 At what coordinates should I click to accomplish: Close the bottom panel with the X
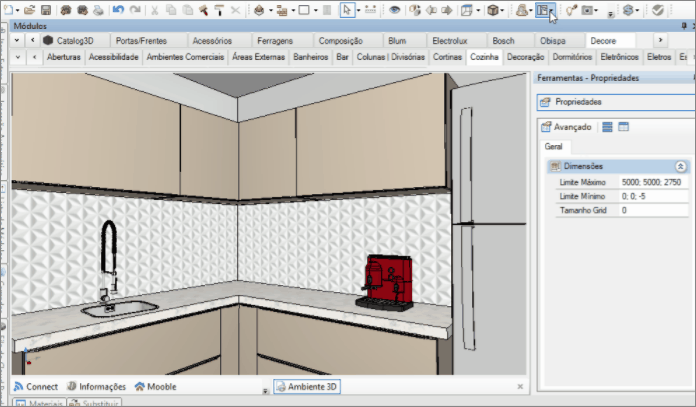(520, 387)
